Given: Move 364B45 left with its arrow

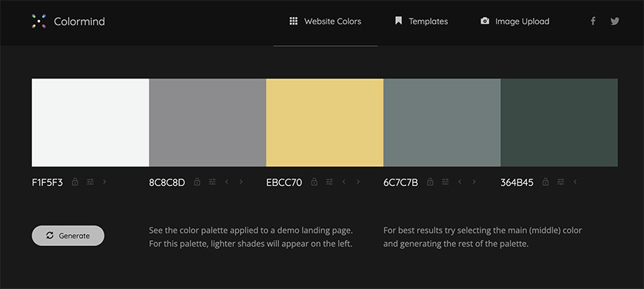Looking at the screenshot, I should [575, 182].
